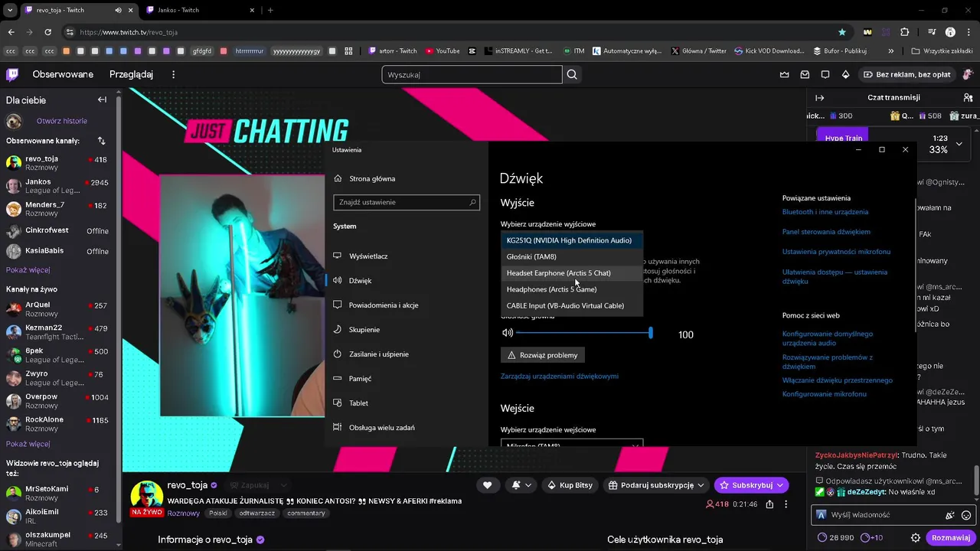Screen dimensions: 980x551
Task: Open Twitch inbox notifications icon
Action: 805,74
